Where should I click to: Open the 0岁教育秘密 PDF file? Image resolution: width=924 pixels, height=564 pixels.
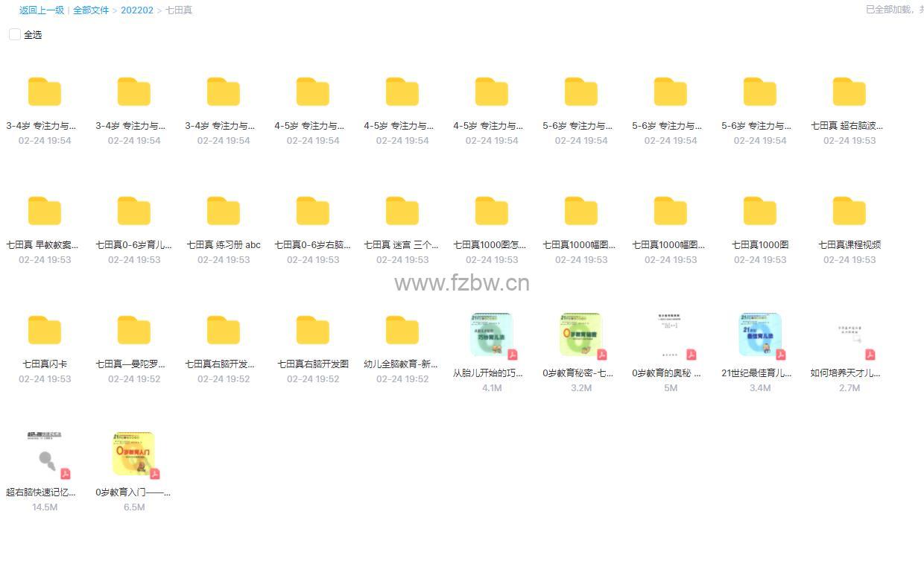[580, 335]
